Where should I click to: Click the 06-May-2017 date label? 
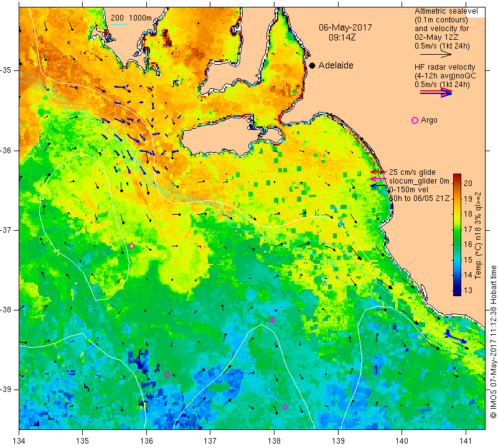(345, 27)
